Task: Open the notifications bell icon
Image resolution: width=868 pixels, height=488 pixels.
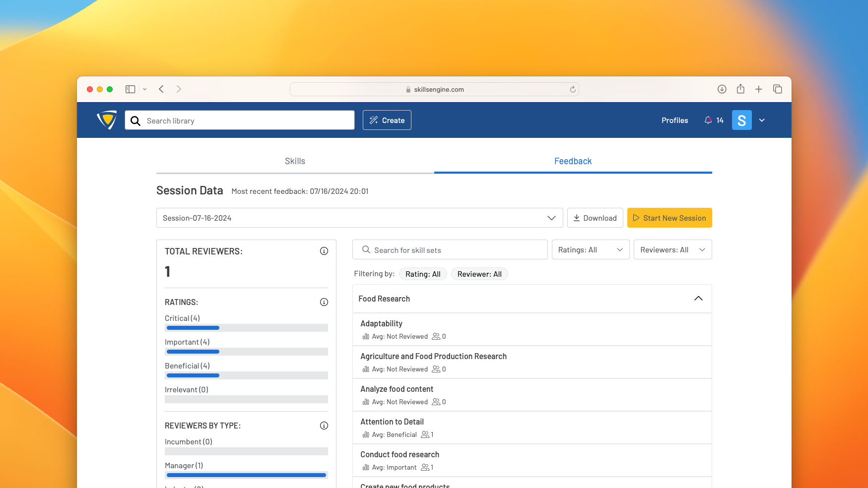Action: (708, 120)
